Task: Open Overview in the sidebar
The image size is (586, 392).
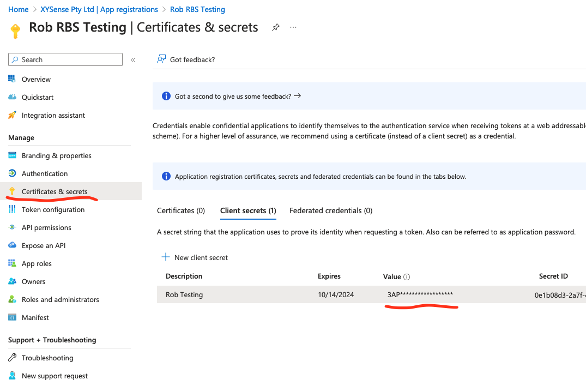Action: [x=36, y=79]
